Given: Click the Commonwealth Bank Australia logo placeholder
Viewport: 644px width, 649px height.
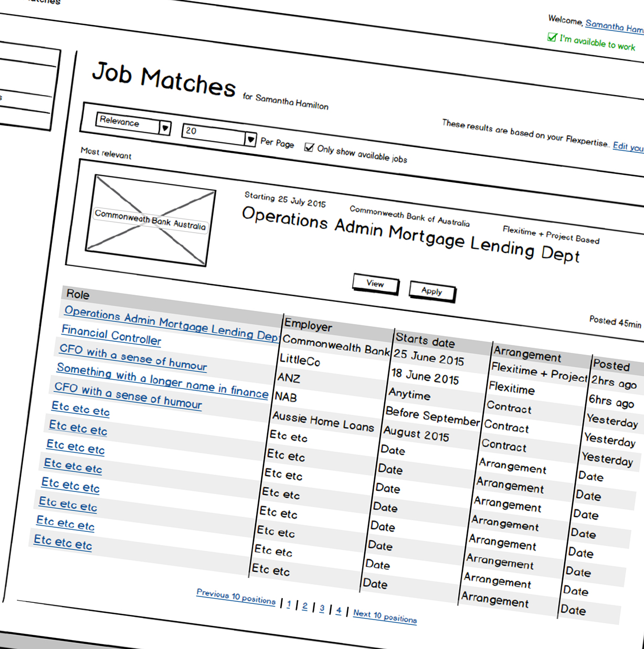Looking at the screenshot, I should click(x=151, y=221).
